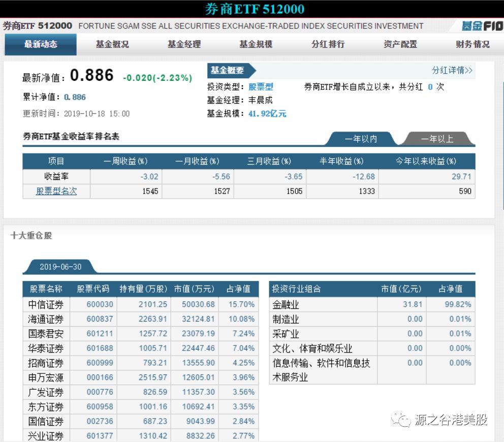The image size is (504, 442).
Task: Click stock code 600999
Action: 100,363
